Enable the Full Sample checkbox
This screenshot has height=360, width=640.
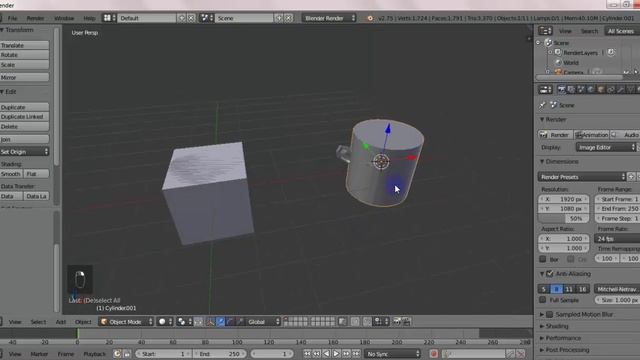542,300
